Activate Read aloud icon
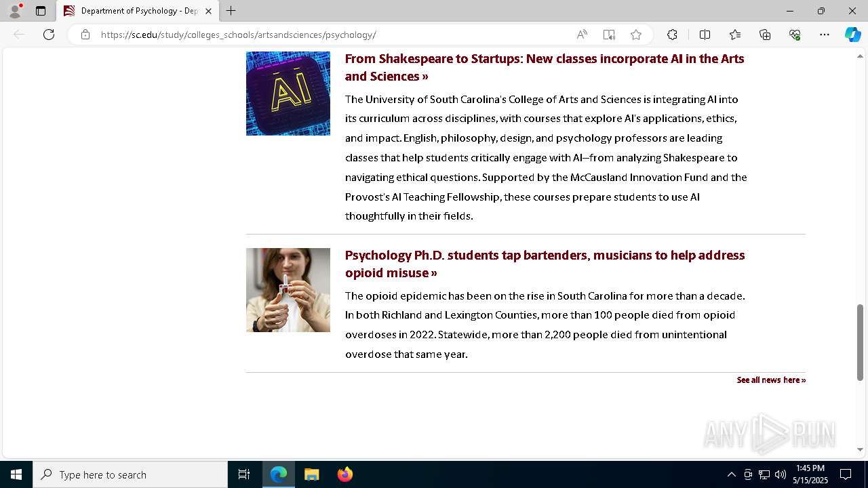The height and width of the screenshot is (488, 868). [582, 35]
